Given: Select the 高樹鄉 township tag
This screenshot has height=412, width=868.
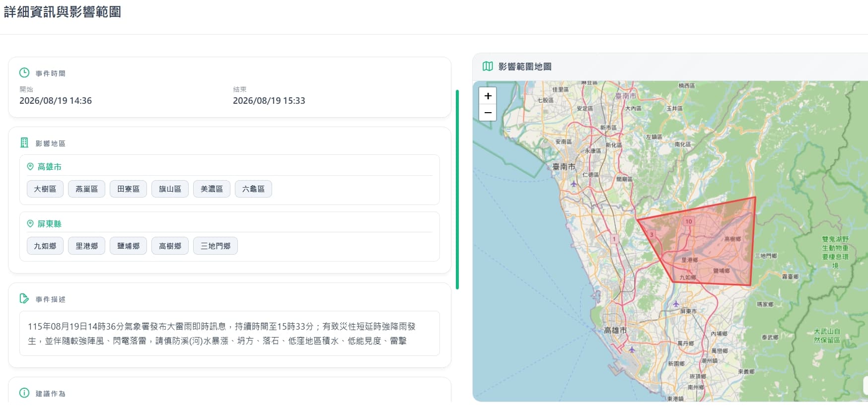Looking at the screenshot, I should click(x=170, y=246).
